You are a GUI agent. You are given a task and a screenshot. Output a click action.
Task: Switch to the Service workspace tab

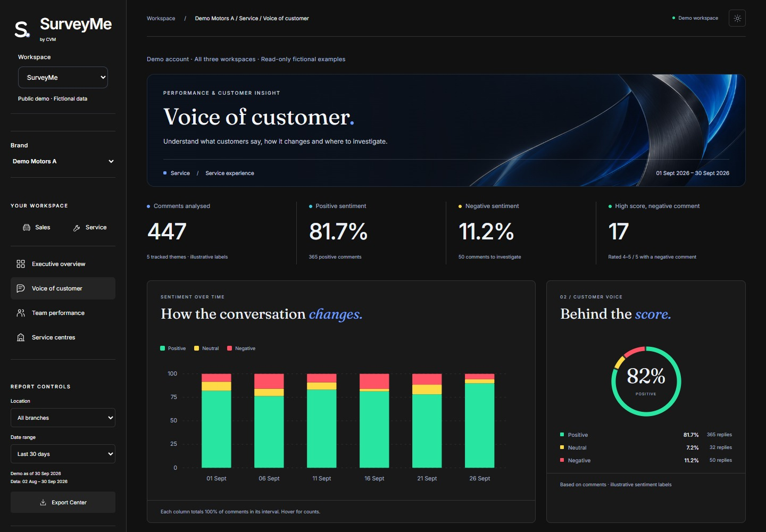click(90, 227)
